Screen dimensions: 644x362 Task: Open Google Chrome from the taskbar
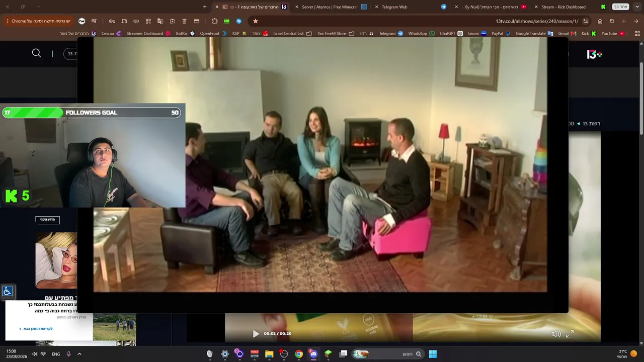(x=299, y=354)
